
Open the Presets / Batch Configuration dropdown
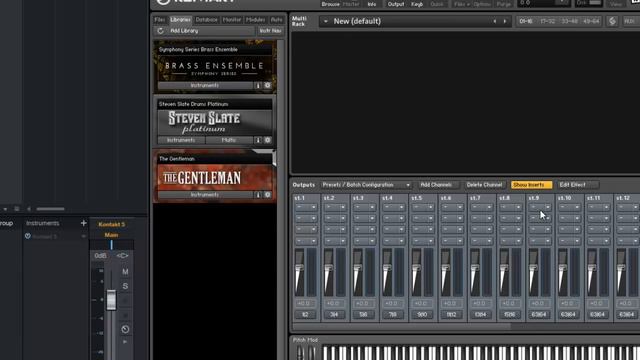[x=366, y=185]
